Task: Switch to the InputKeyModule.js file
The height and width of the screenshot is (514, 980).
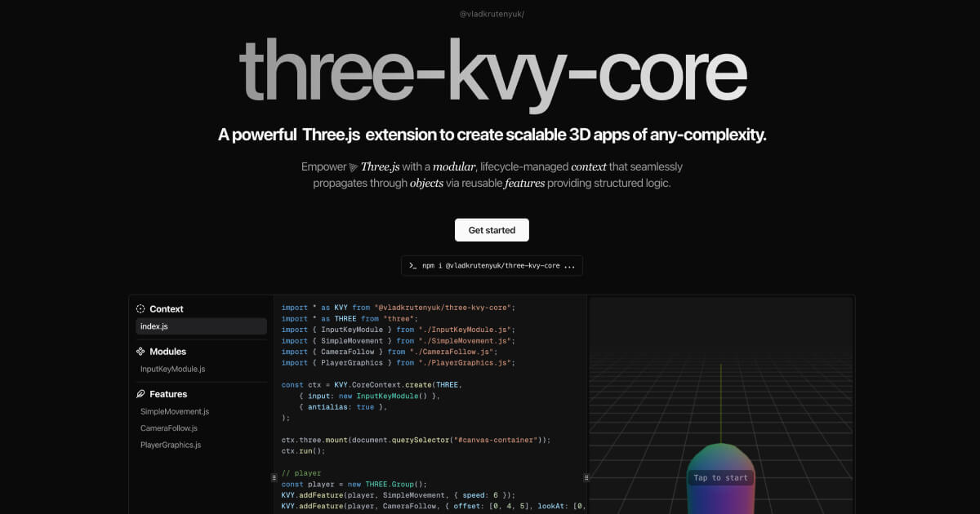Action: pos(172,368)
